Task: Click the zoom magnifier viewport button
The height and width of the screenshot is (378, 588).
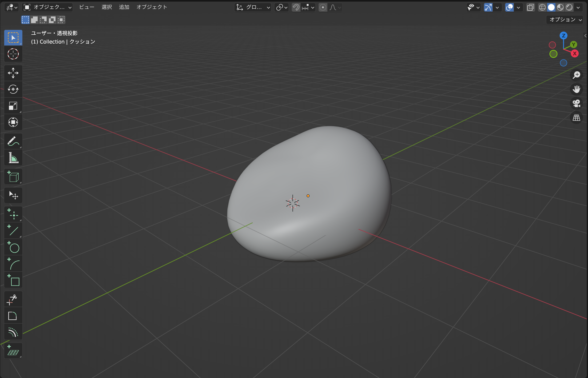Action: (576, 75)
